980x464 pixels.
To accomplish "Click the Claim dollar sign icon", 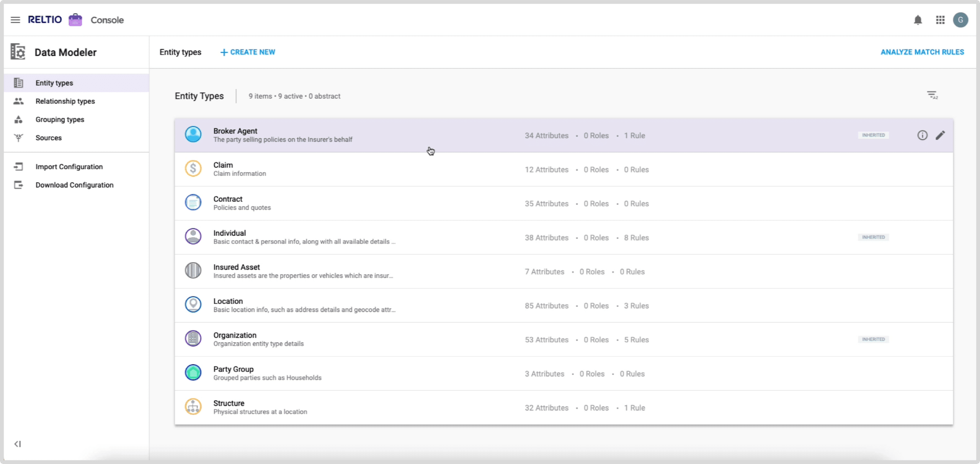I will pyautogui.click(x=193, y=169).
